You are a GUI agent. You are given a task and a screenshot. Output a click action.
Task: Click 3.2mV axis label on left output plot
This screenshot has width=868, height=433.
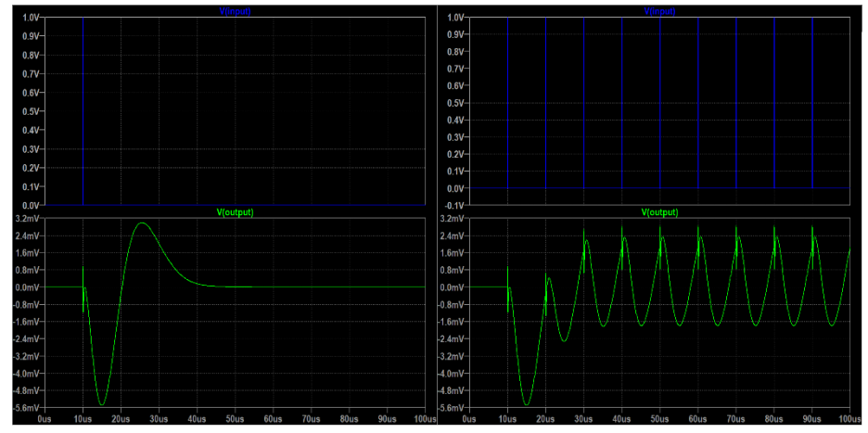coord(25,219)
